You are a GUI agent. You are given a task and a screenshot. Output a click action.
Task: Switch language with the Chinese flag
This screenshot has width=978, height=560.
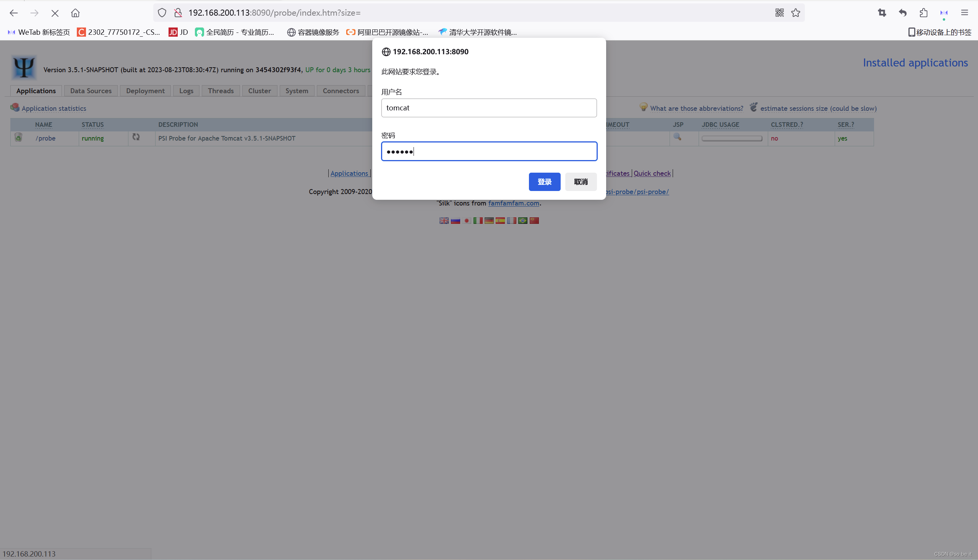pos(534,220)
